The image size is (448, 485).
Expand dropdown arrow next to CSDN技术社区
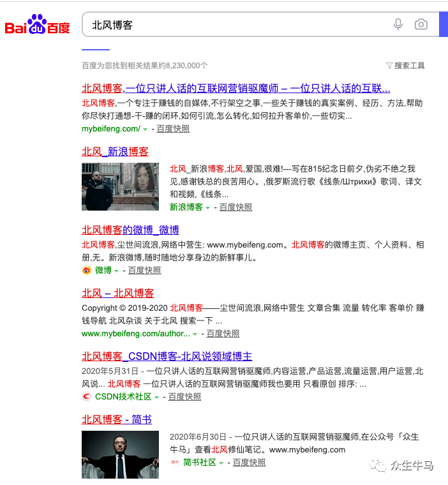click(156, 397)
